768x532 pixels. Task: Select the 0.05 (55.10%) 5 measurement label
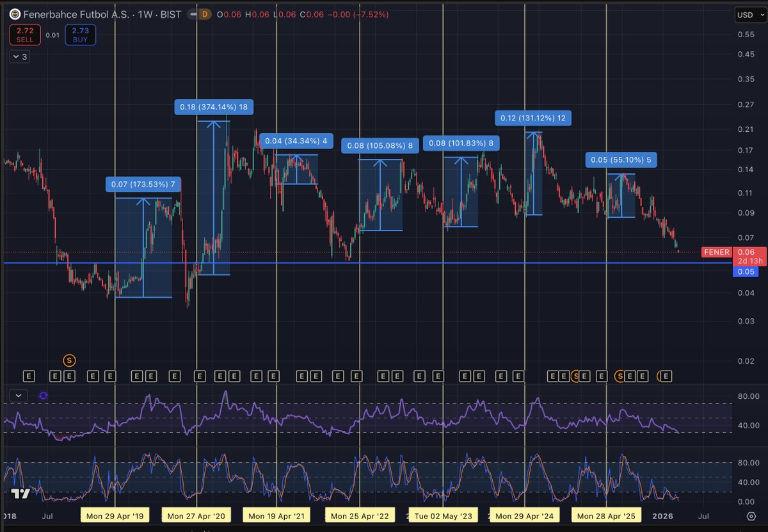pyautogui.click(x=622, y=160)
